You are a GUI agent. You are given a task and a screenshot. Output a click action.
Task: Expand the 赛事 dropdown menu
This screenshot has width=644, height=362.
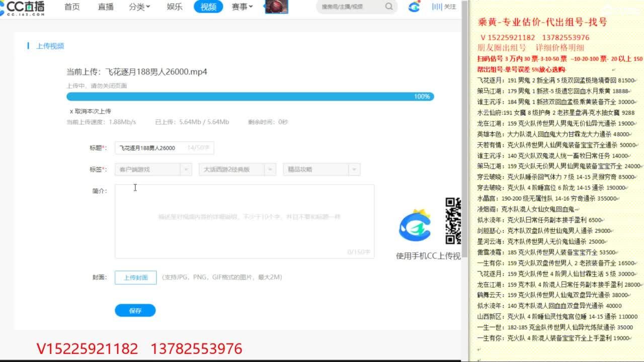coord(242,7)
